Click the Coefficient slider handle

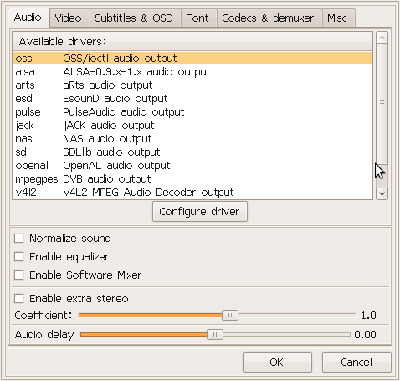click(x=230, y=315)
